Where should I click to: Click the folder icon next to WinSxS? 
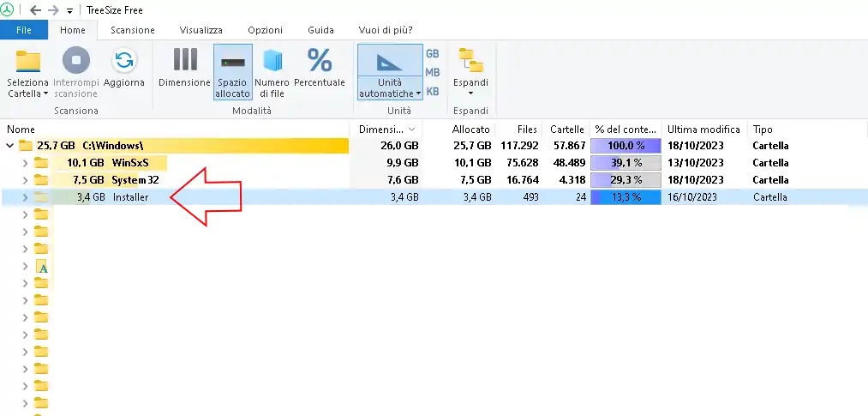41,163
